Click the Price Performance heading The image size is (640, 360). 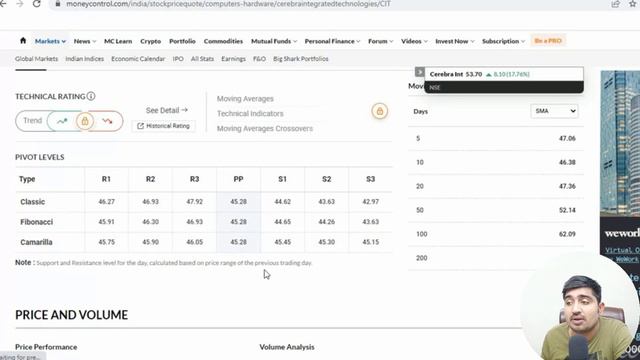tap(46, 347)
